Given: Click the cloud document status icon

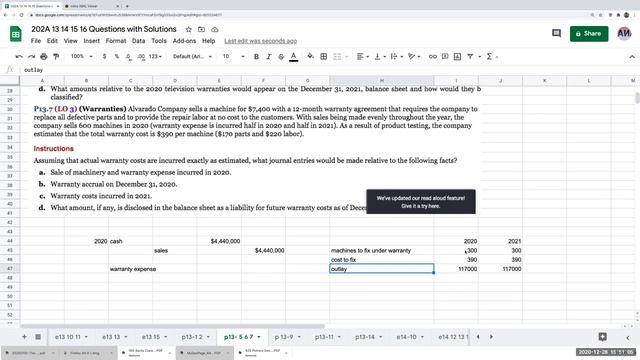Looking at the screenshot, I should click(215, 29).
